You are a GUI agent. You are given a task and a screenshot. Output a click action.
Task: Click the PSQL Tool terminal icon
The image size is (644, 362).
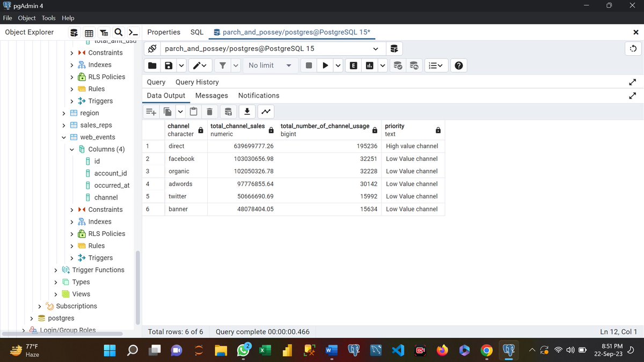[133, 33]
